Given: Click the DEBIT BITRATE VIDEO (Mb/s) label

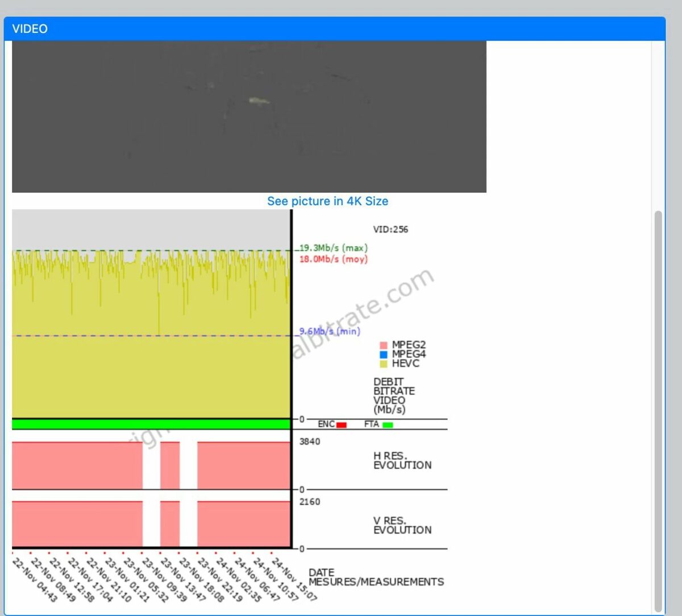Looking at the screenshot, I should coord(394,396).
